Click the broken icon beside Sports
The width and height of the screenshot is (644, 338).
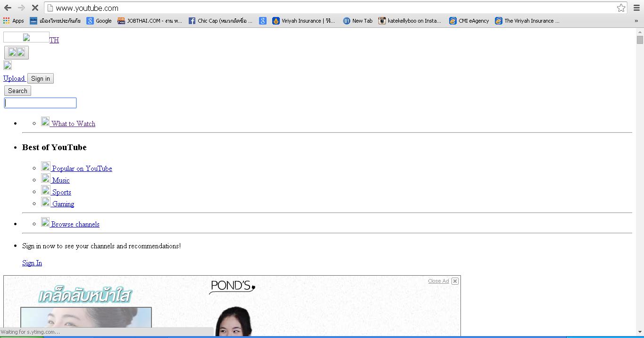45,190
